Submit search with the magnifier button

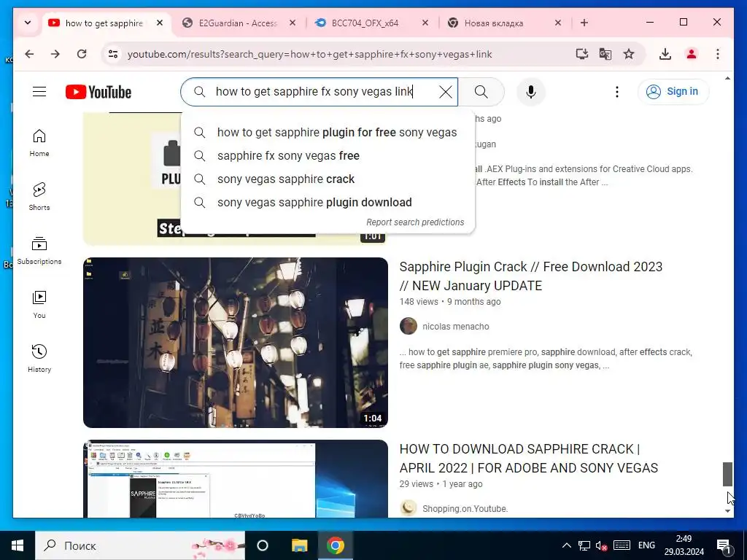point(481,92)
